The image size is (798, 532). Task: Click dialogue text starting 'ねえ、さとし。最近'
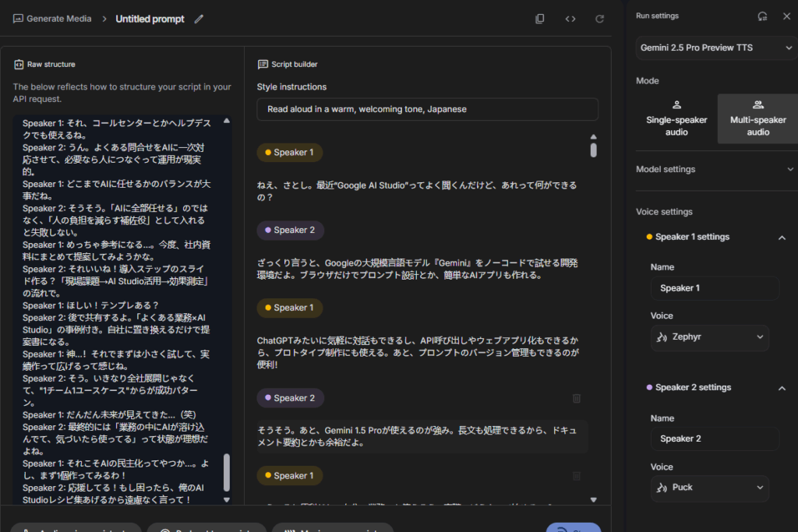(417, 192)
